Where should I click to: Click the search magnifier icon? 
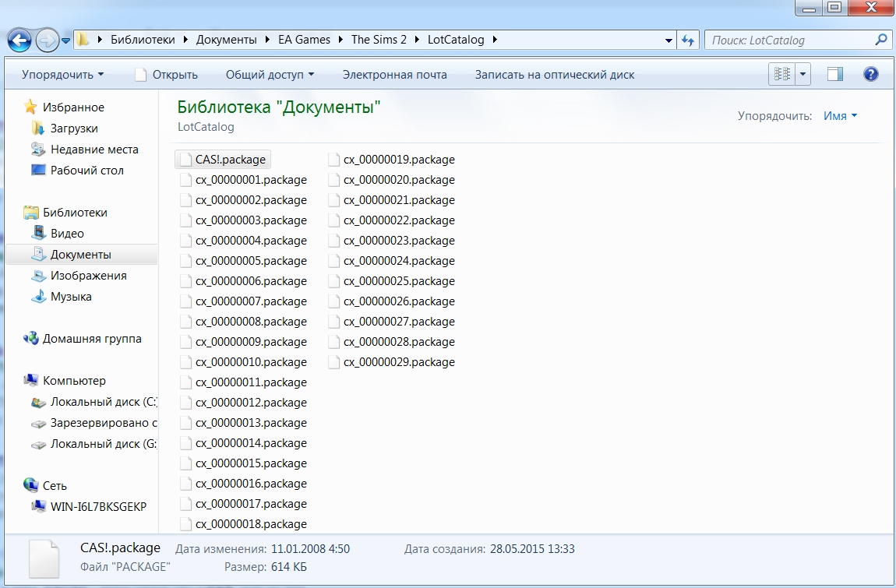pyautogui.click(x=880, y=40)
